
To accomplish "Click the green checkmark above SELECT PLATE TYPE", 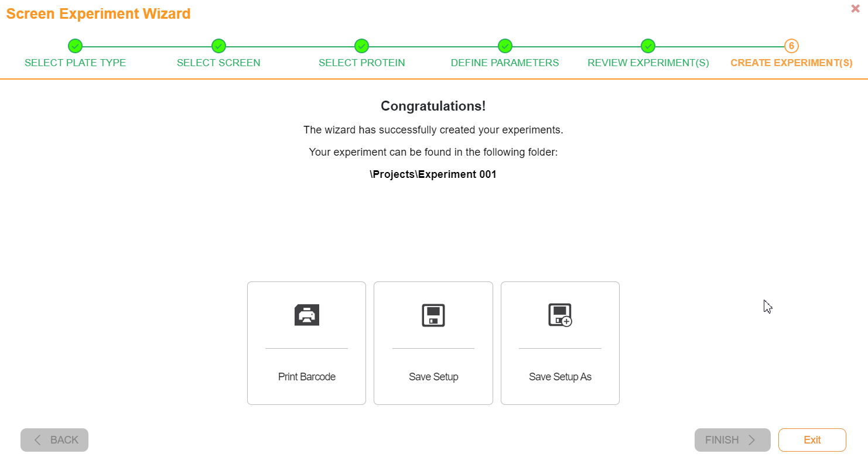I will tap(75, 46).
